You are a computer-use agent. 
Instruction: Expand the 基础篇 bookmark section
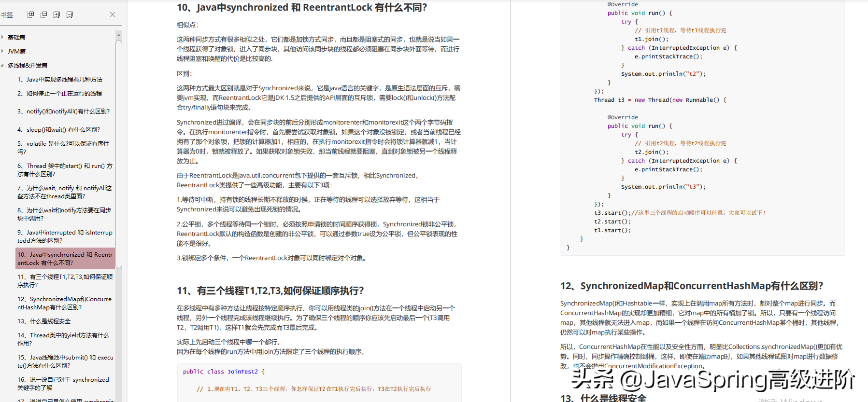[x=2, y=37]
